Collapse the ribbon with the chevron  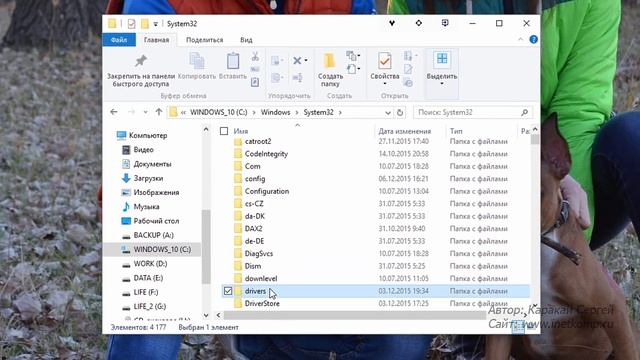click(521, 40)
